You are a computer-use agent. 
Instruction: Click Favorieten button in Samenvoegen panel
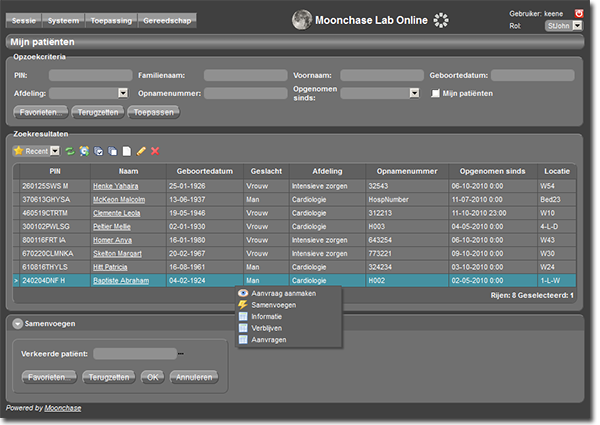(49, 377)
